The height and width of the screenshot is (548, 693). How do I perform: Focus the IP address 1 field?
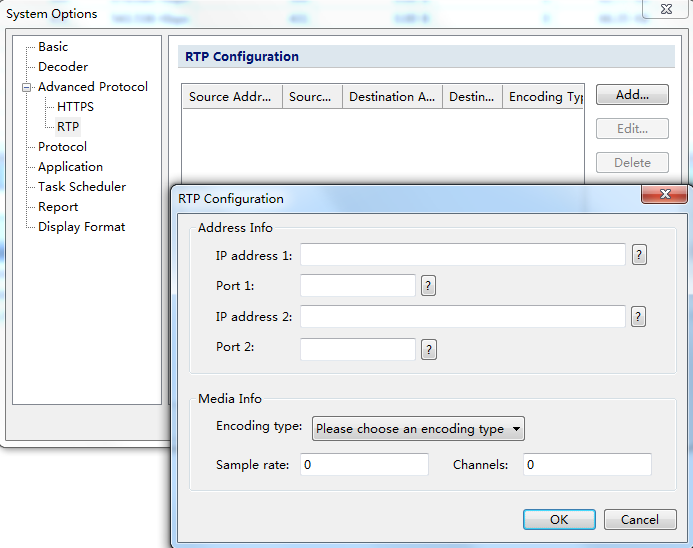click(x=463, y=255)
